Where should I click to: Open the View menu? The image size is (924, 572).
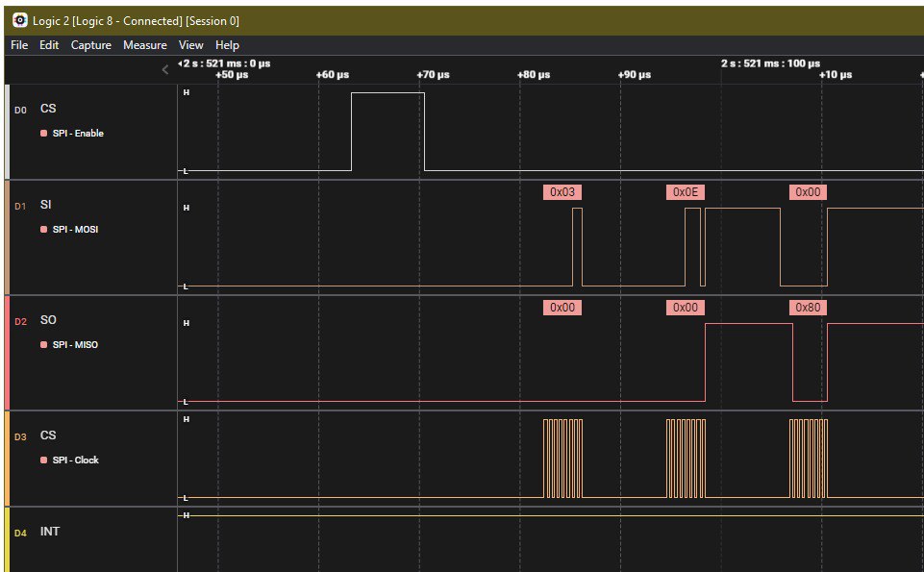[190, 45]
